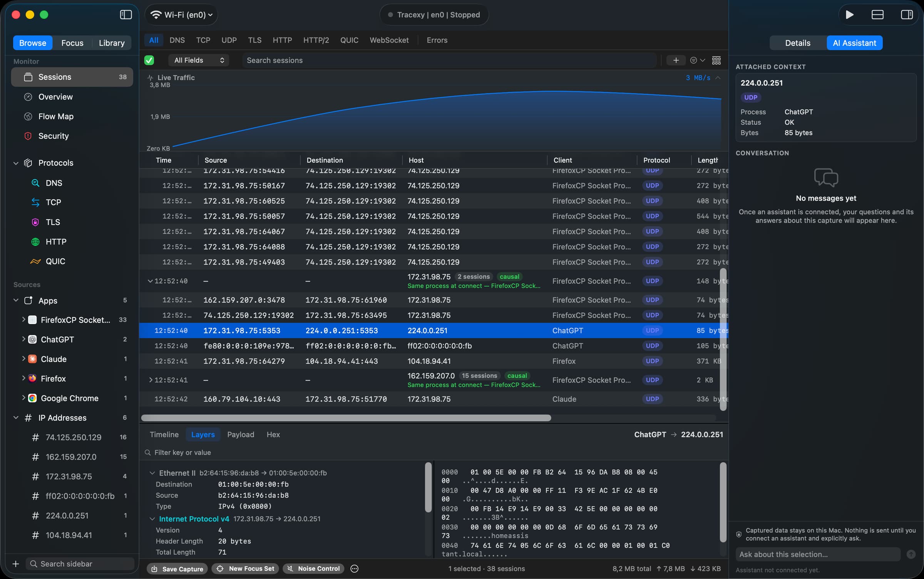Collapse the Protocols section
Image resolution: width=924 pixels, height=579 pixels.
click(16, 163)
